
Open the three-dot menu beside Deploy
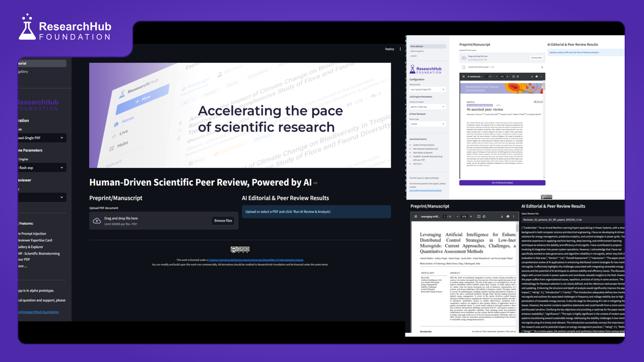(400, 49)
